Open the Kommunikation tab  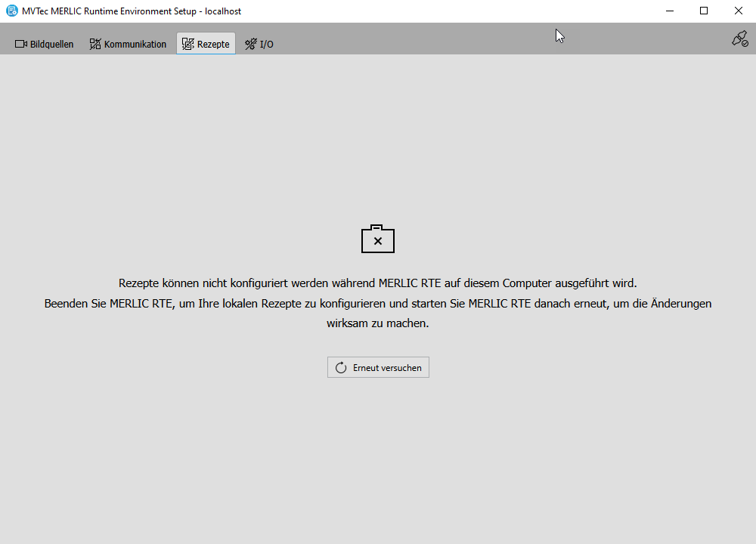click(135, 44)
